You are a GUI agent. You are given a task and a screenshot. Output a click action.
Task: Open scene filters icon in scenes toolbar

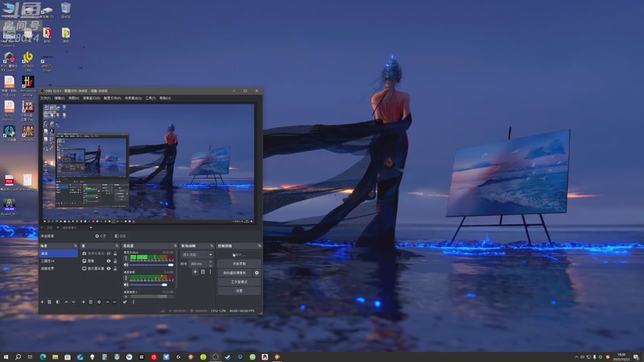58,302
